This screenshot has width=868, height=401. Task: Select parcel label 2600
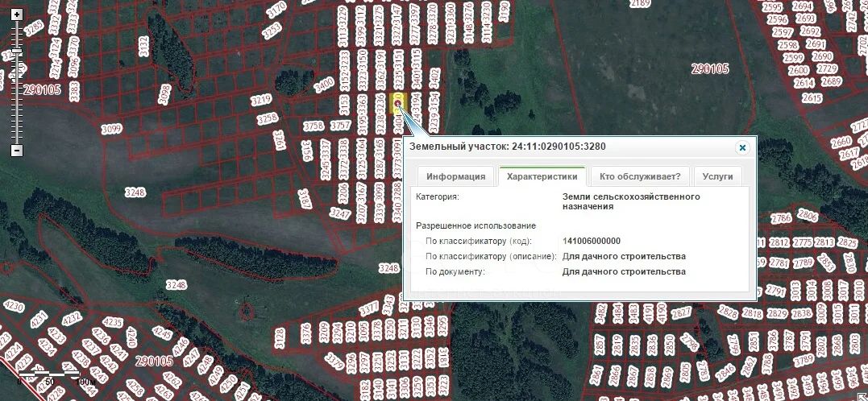798,70
